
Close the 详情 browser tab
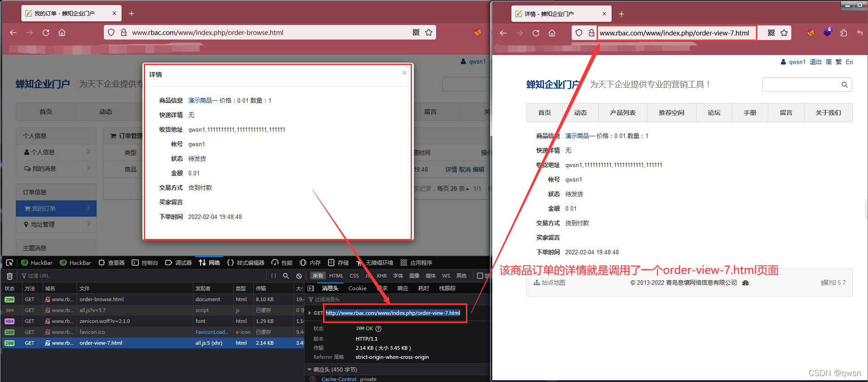604,14
